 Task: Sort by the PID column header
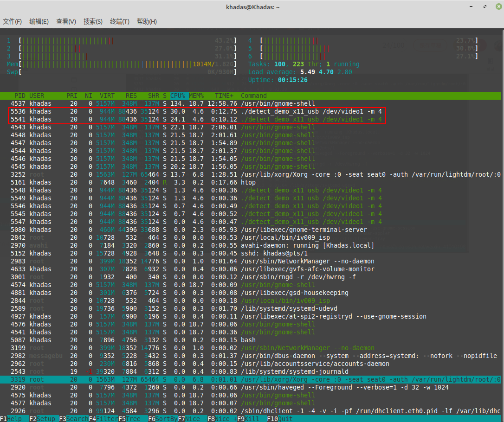tap(20, 96)
